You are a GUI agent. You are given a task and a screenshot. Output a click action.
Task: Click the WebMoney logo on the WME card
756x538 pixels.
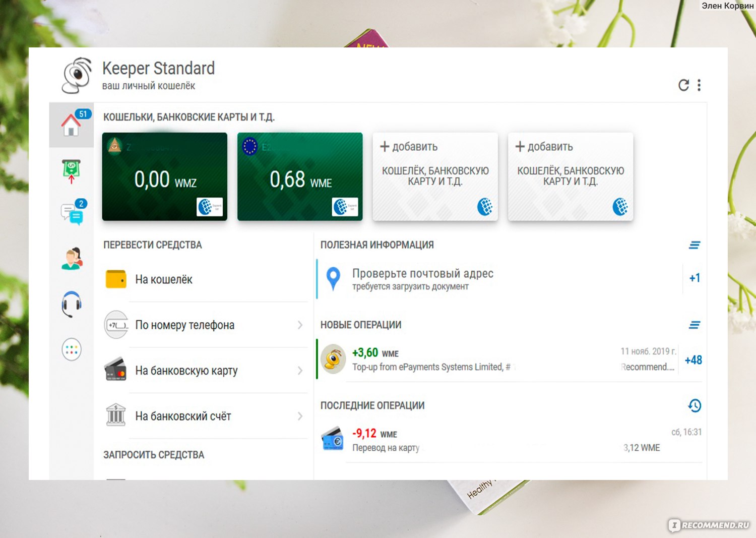coord(345,207)
